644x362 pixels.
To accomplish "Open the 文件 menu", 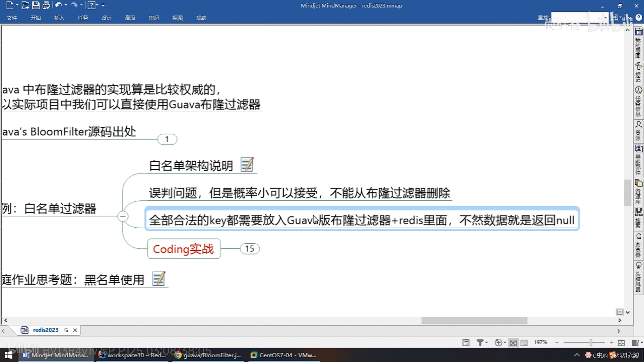I will pos(12,18).
